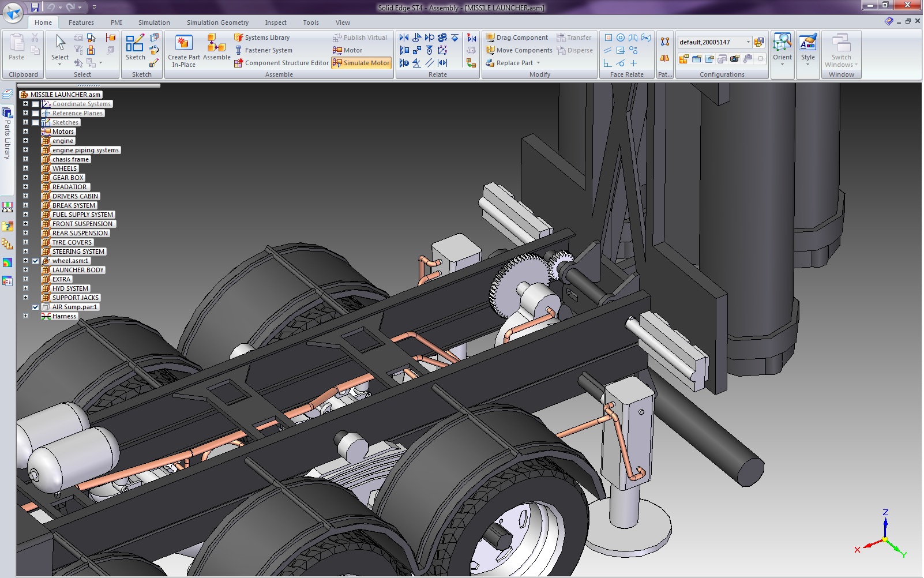Select STEERING SYSTEM in the assembly tree

coord(78,252)
